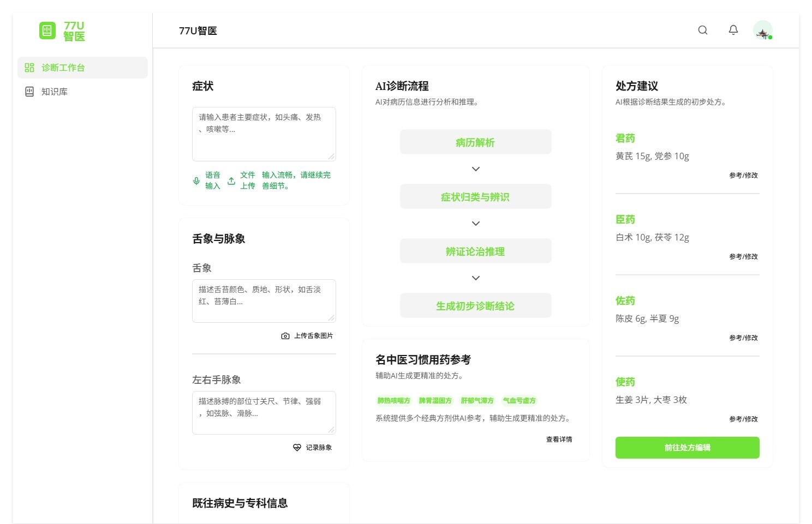
Task: Click the search icon in header
Action: click(703, 31)
